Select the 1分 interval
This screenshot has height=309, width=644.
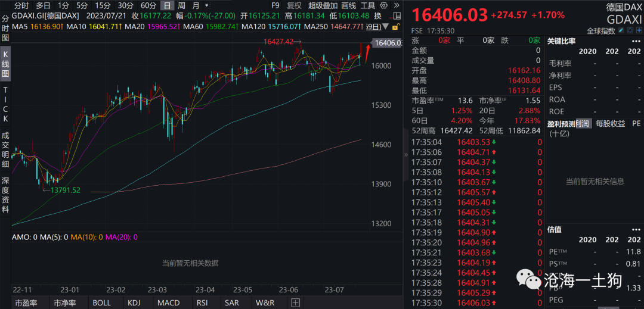[x=63, y=6]
